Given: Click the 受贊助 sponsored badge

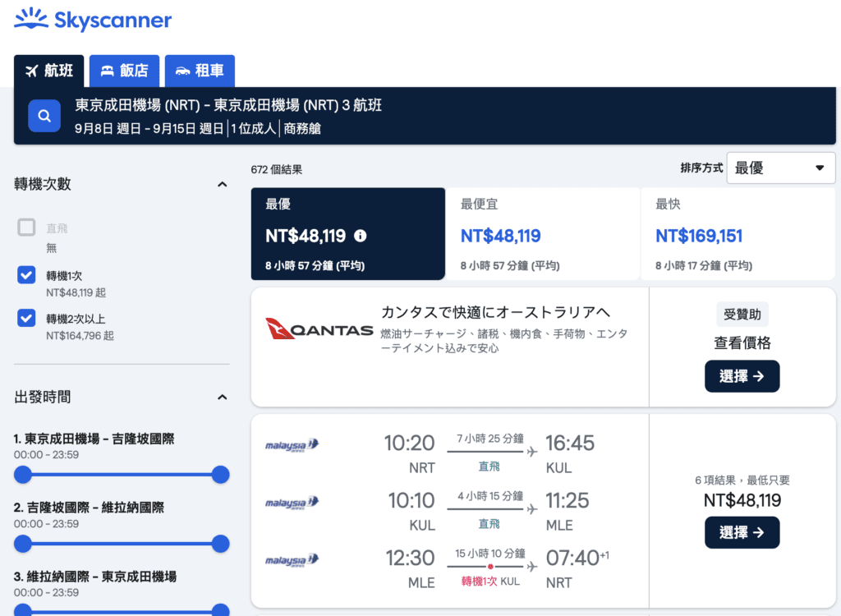Looking at the screenshot, I should (742, 314).
